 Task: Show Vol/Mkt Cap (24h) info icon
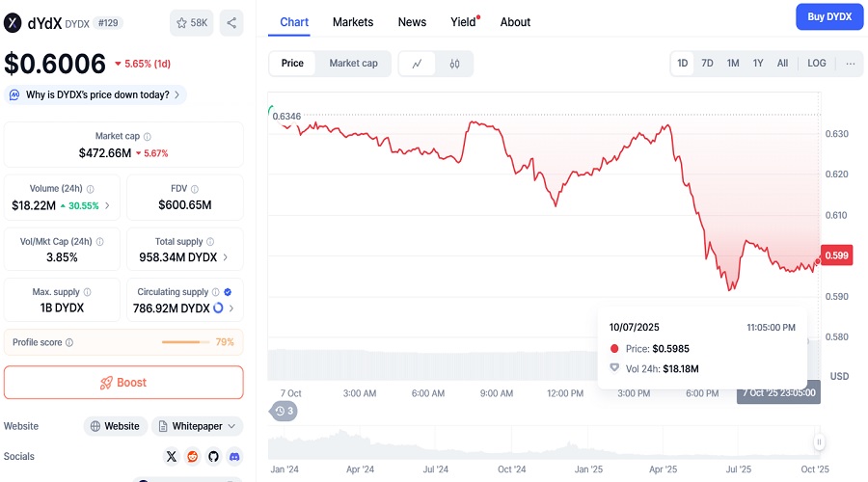pyautogui.click(x=100, y=242)
